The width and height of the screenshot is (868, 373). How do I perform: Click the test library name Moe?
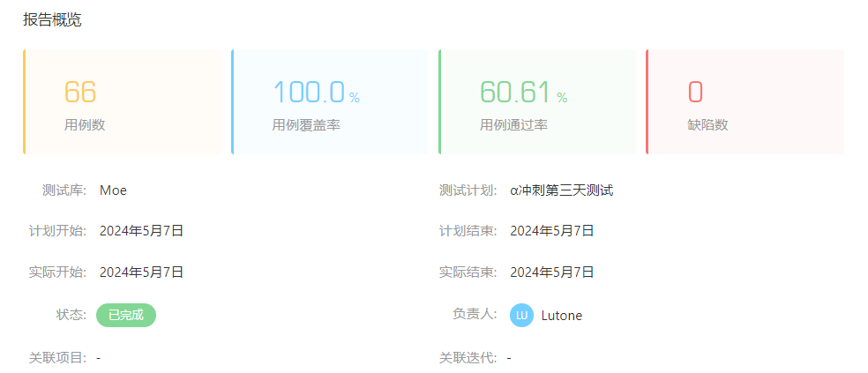[114, 191]
